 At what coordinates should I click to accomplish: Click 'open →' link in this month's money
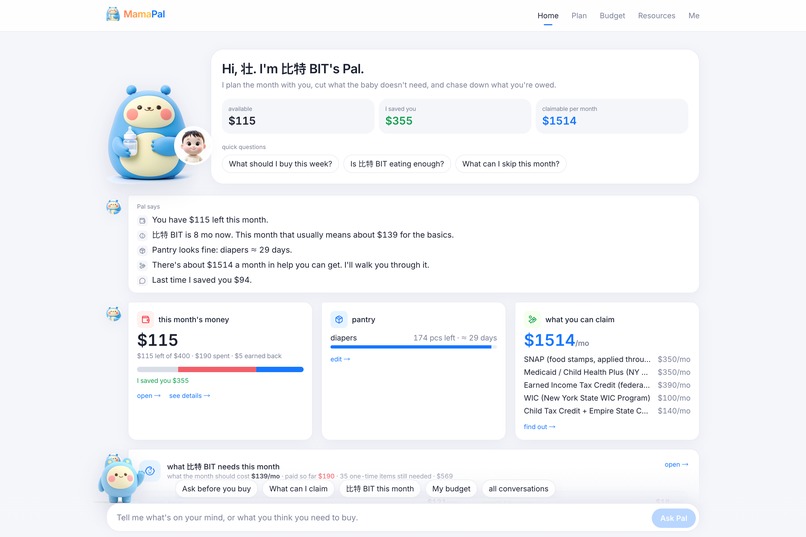[x=149, y=396]
